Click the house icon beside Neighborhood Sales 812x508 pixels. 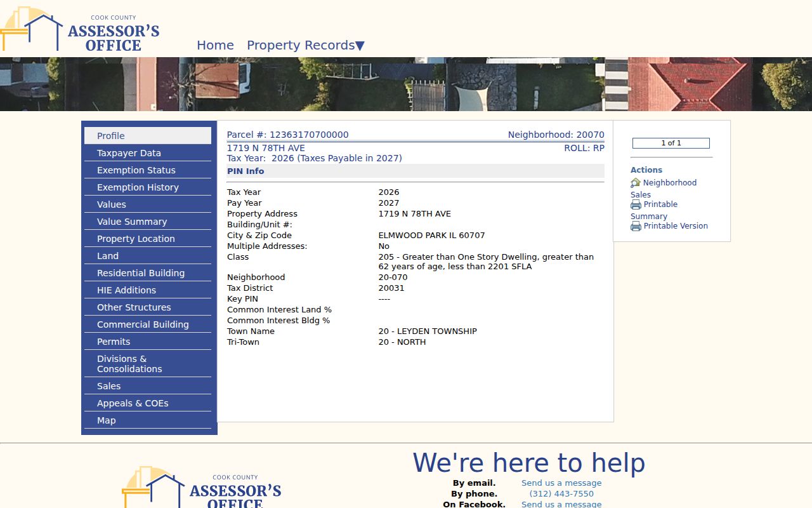coord(636,183)
